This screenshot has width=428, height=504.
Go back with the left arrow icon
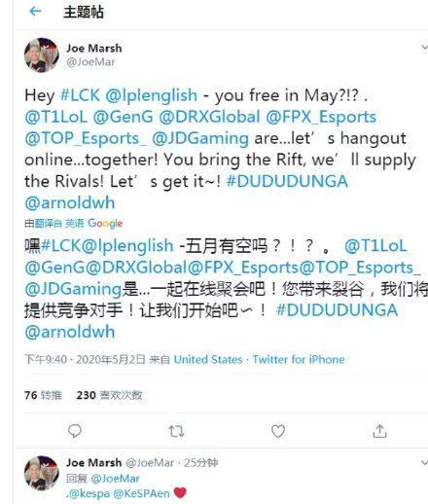pyautogui.click(x=35, y=12)
